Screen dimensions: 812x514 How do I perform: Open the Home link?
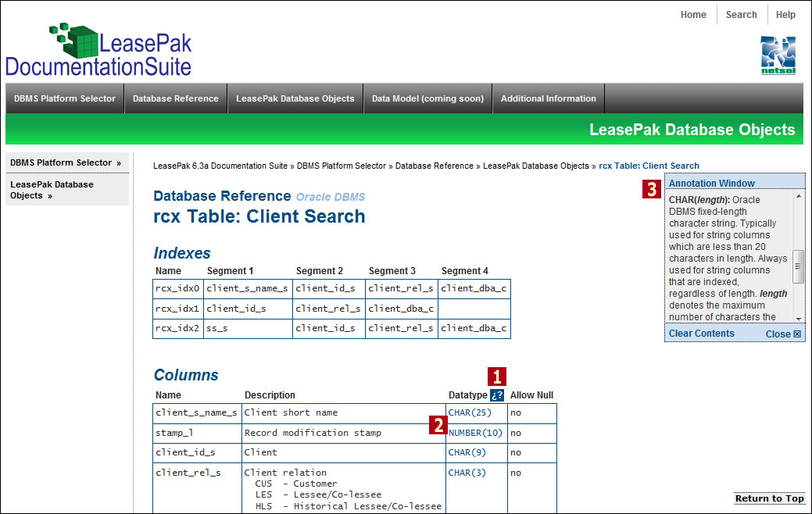[x=693, y=15]
